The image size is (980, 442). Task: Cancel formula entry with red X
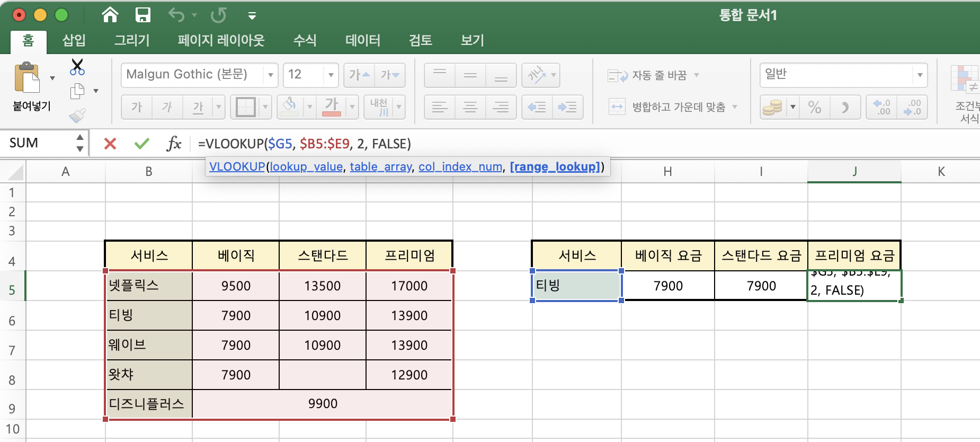(x=110, y=144)
